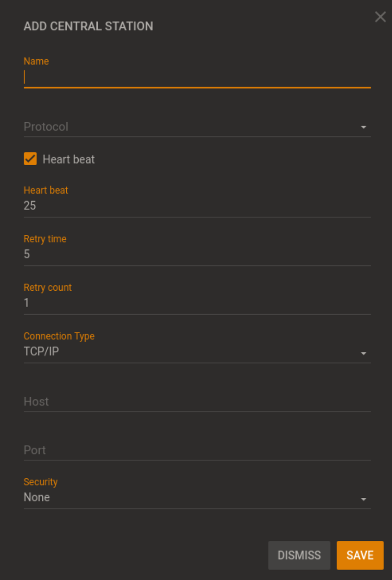The height and width of the screenshot is (580, 392).
Task: Select the Retry time value 5
Action: tap(191, 254)
